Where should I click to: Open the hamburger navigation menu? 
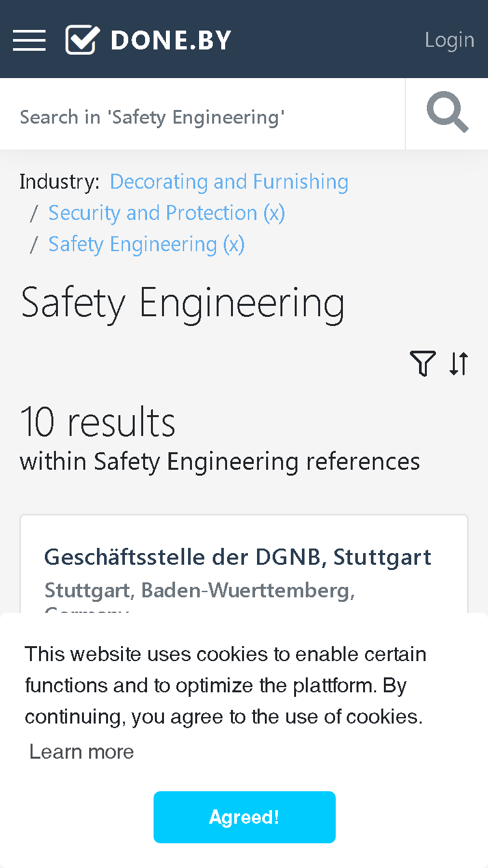coord(29,40)
